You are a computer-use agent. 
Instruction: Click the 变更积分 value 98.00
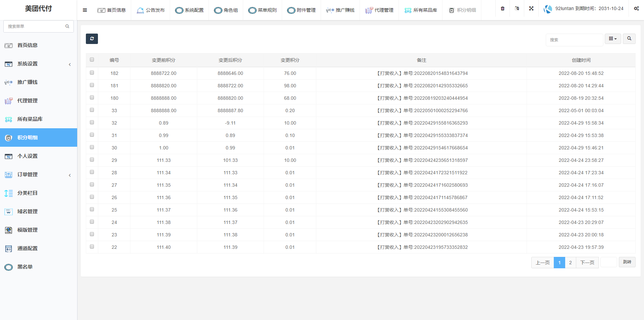point(290,86)
